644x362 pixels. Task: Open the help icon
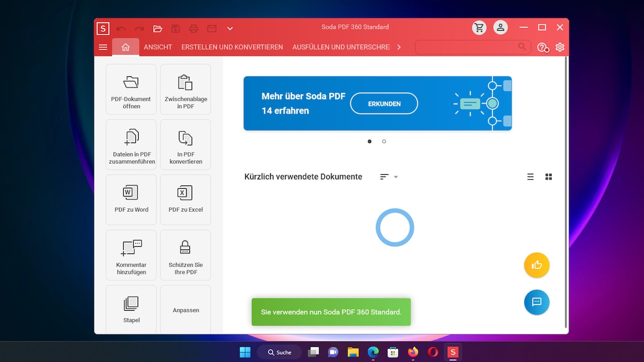point(543,47)
